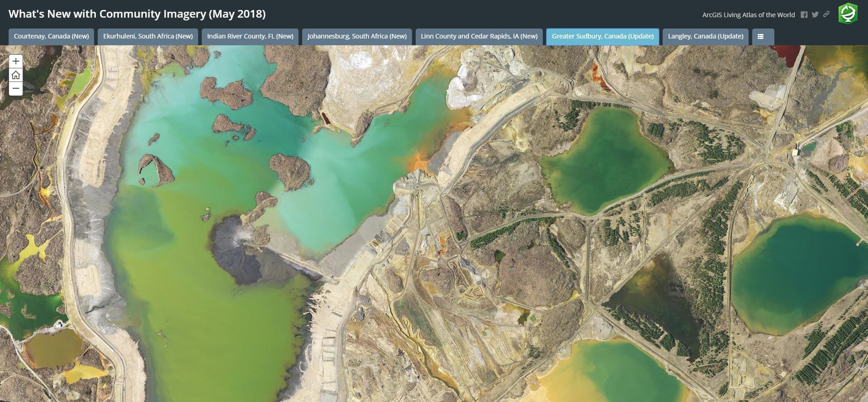The width and height of the screenshot is (868, 402).
Task: Click the story title heading text
Action: coord(137,14)
